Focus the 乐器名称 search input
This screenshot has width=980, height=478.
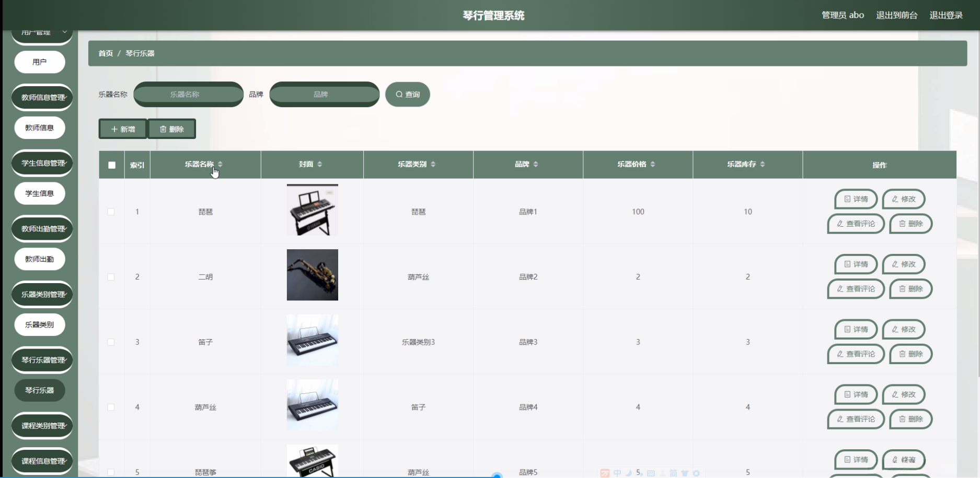[x=189, y=95]
